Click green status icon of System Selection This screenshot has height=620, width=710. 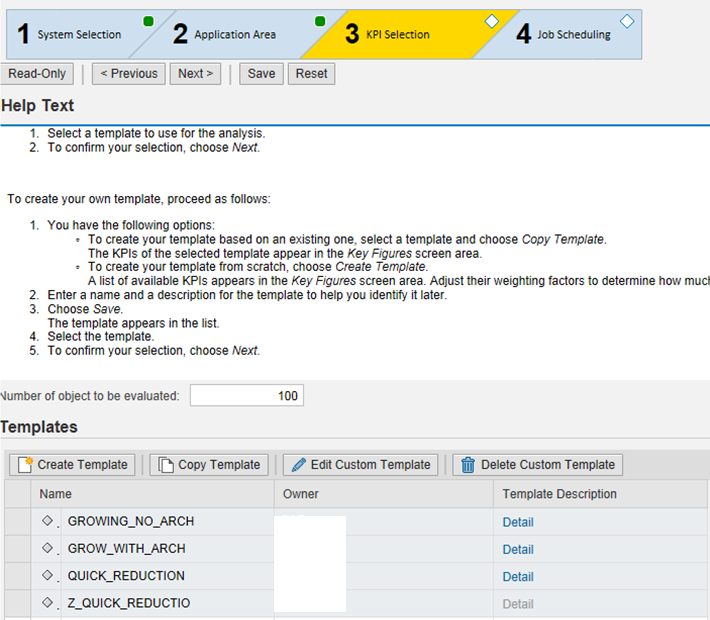tap(148, 21)
